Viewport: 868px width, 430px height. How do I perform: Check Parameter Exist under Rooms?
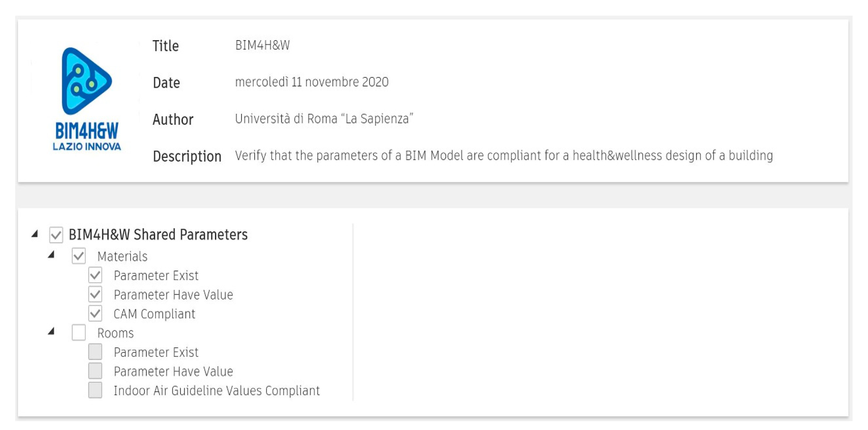click(x=95, y=352)
